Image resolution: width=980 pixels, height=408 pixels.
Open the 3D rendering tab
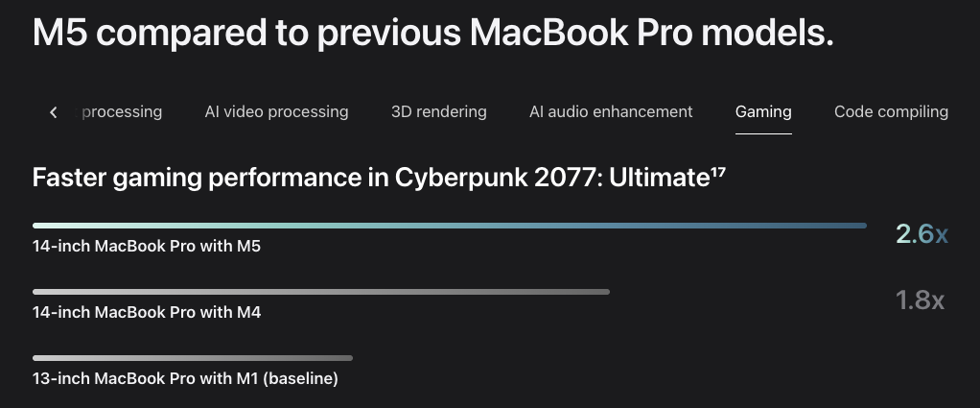pyautogui.click(x=438, y=112)
